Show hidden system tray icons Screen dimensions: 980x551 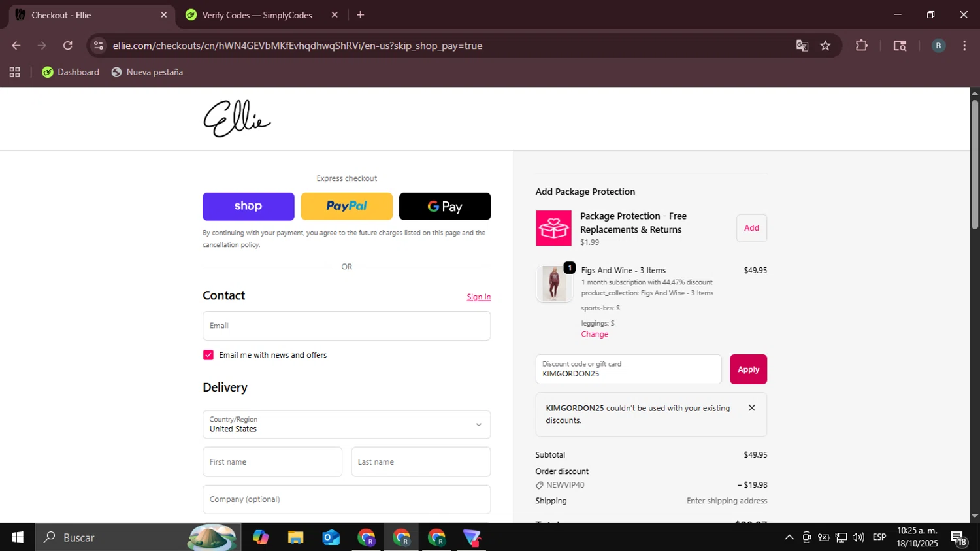789,537
